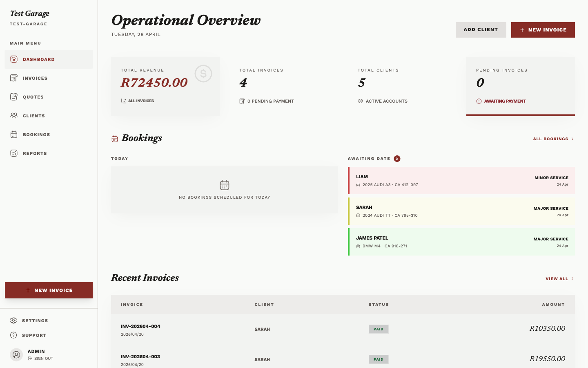Open the Quotes menu item
The image size is (588, 368).
pyautogui.click(x=49, y=97)
